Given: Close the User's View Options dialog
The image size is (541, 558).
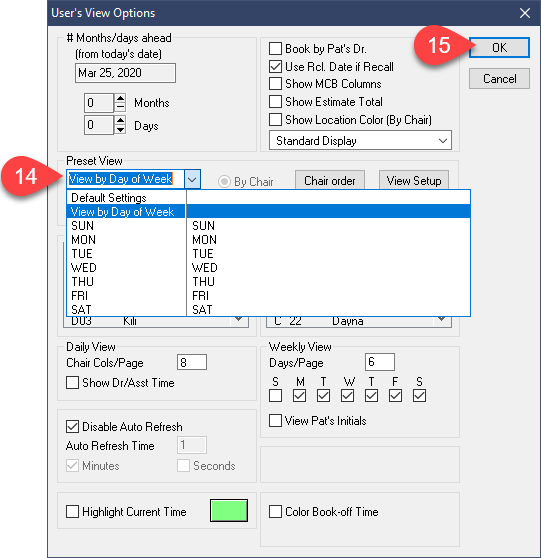Looking at the screenshot, I should point(525,13).
